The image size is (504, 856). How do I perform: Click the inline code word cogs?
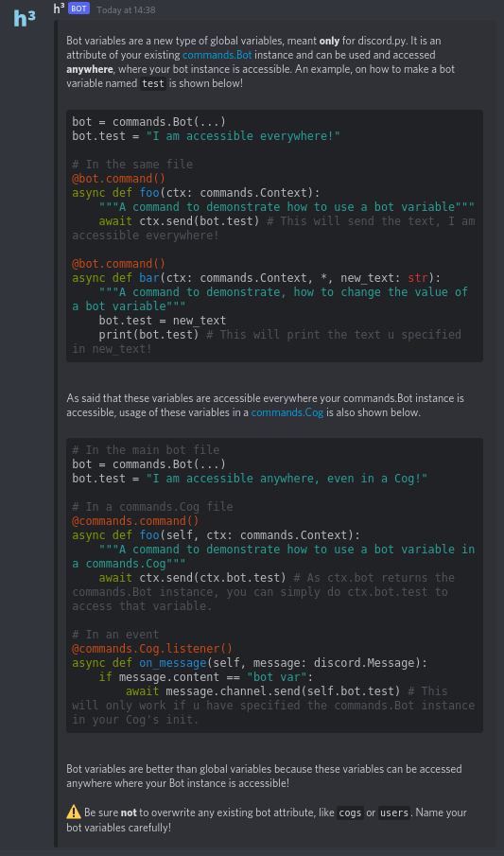pyautogui.click(x=350, y=812)
